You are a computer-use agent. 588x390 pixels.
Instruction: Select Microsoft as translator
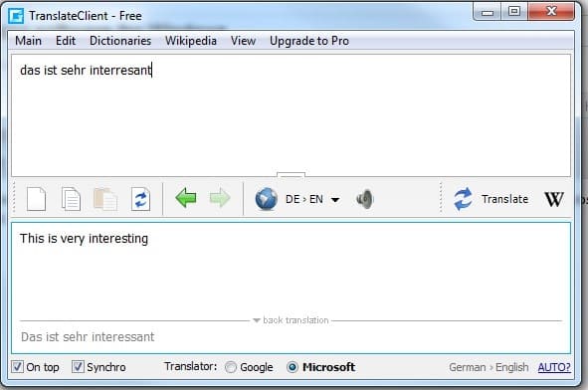(293, 367)
